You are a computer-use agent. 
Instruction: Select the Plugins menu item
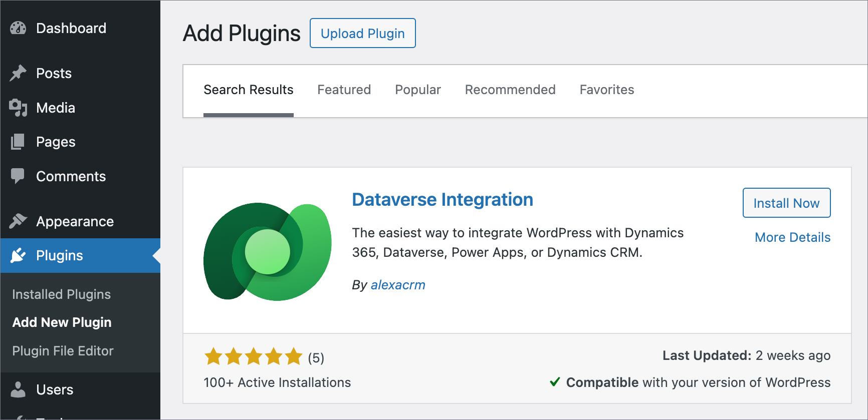click(x=80, y=255)
